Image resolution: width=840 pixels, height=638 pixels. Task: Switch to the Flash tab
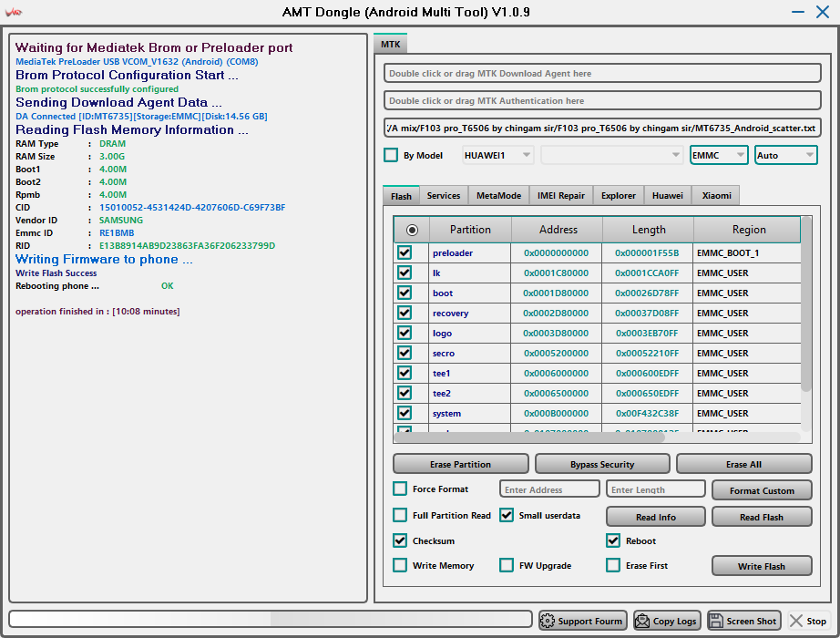tap(401, 196)
